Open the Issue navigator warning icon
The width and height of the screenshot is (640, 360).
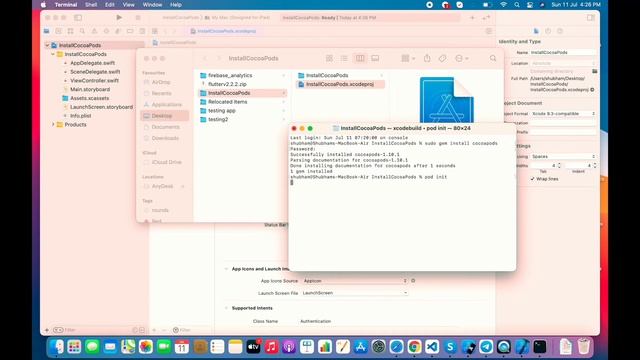click(x=94, y=31)
